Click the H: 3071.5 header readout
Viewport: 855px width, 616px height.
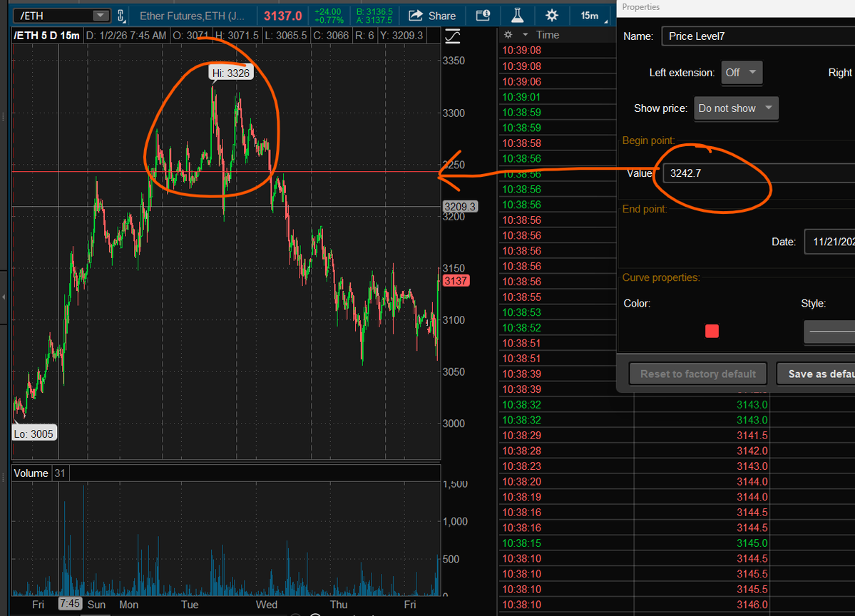tap(237, 36)
